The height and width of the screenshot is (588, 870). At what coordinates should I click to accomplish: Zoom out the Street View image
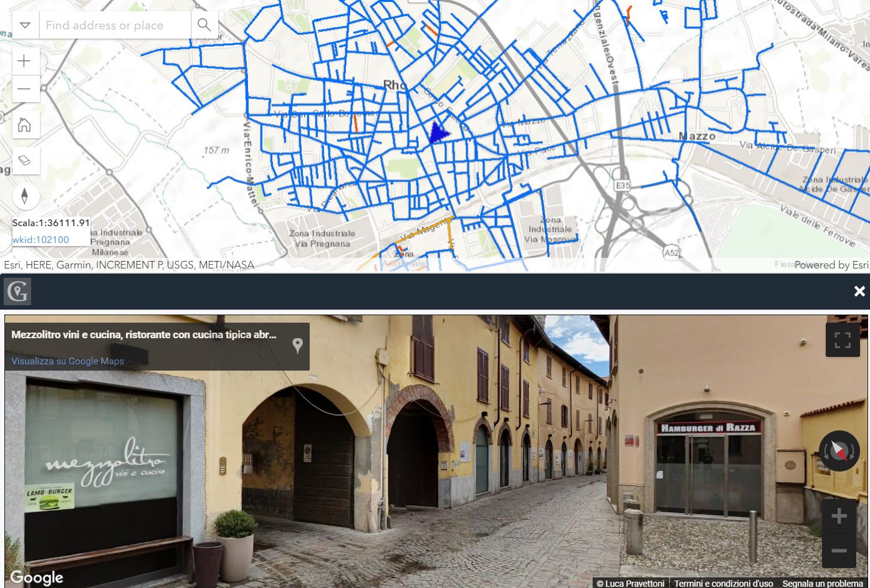(839, 551)
